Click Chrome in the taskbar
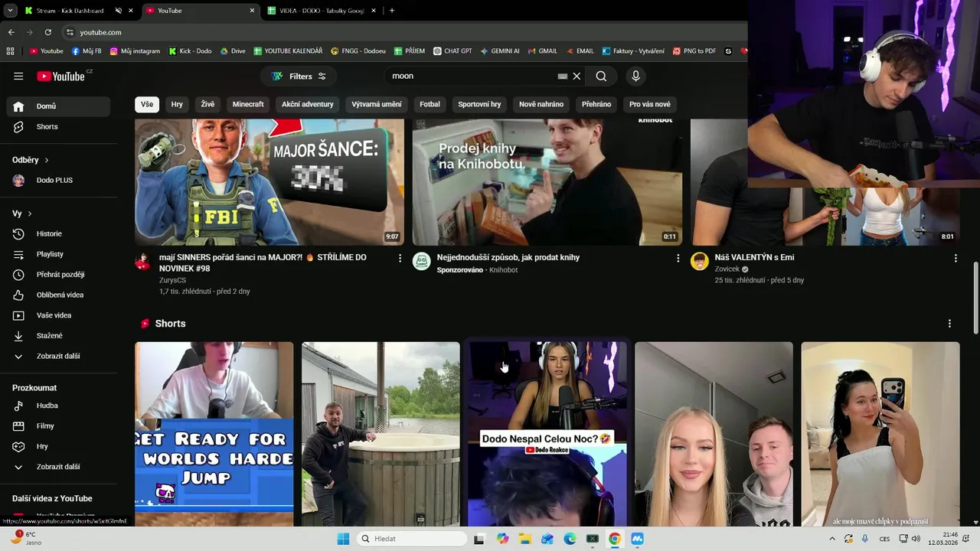This screenshot has width=980, height=551. click(x=615, y=539)
